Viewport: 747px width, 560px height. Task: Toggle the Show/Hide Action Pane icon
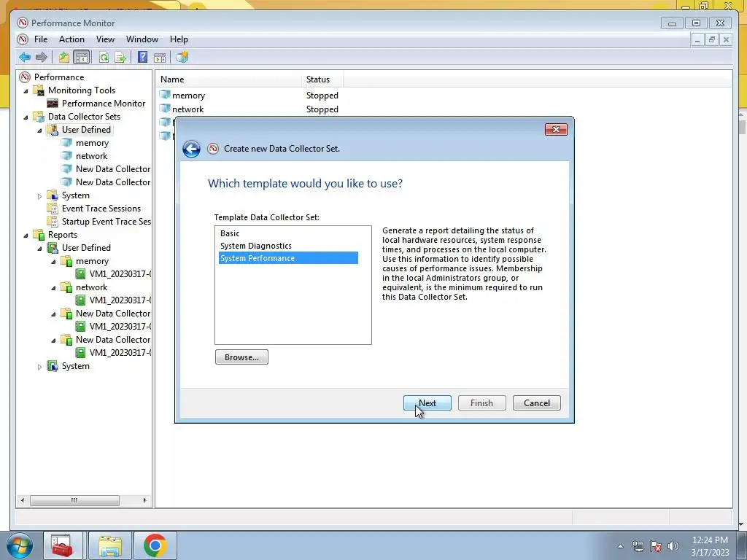(160, 58)
